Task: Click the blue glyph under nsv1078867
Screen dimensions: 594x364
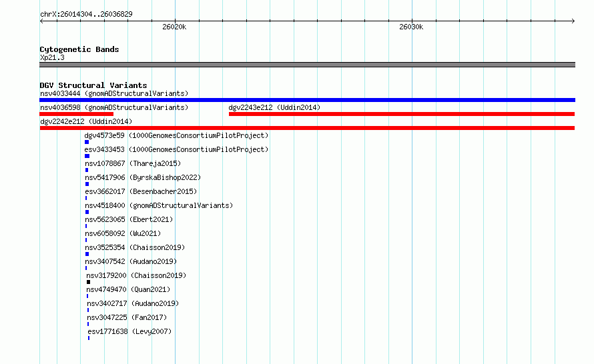Action: click(x=87, y=170)
